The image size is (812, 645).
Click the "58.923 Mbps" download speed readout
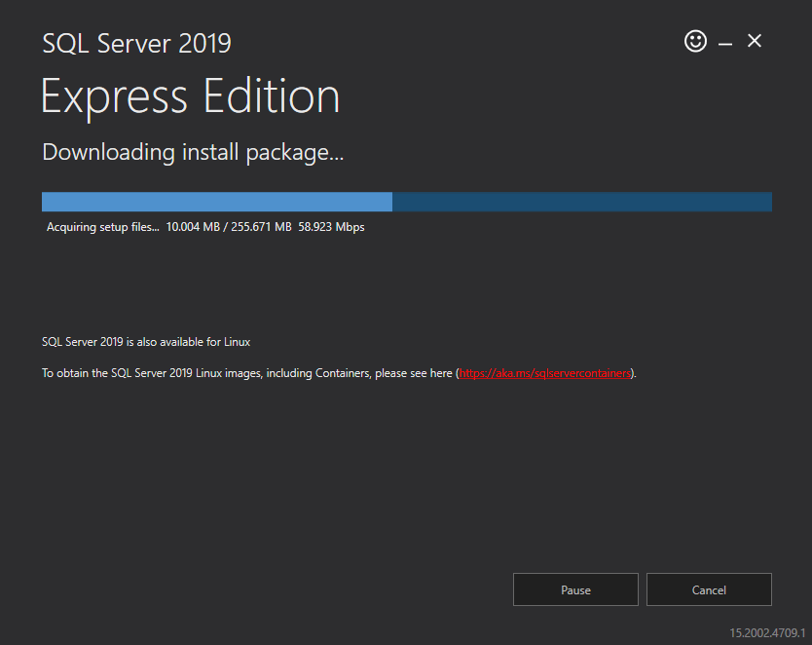[x=331, y=227]
